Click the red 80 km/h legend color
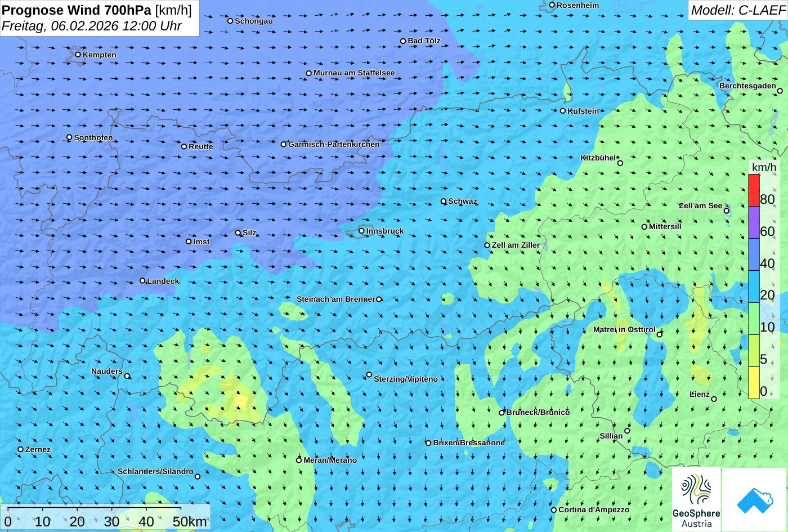 tap(754, 190)
